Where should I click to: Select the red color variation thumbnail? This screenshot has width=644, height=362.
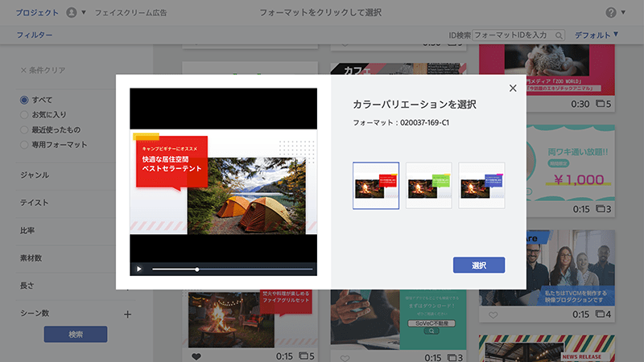[x=376, y=186]
